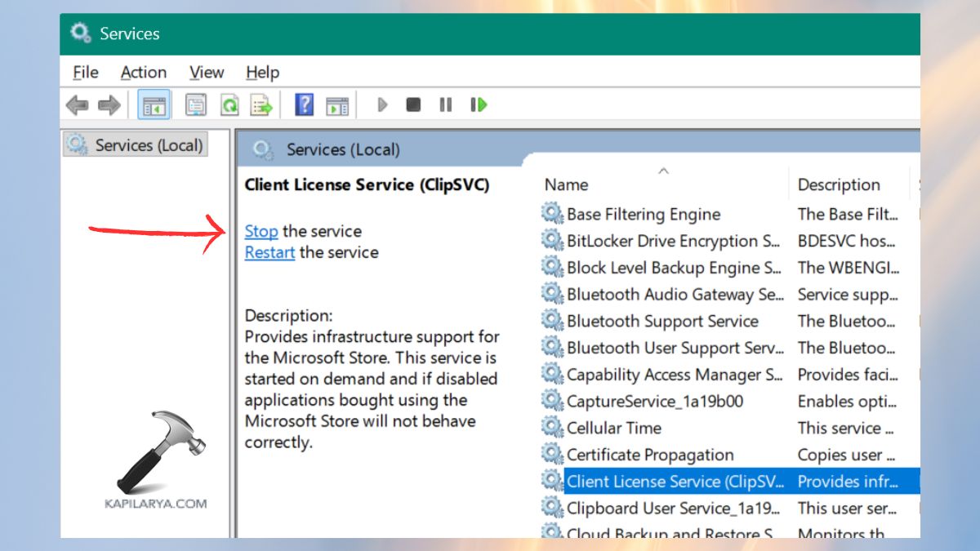Toggle the Show/Hide Console Tree icon
This screenshot has height=551, width=980.
click(154, 104)
